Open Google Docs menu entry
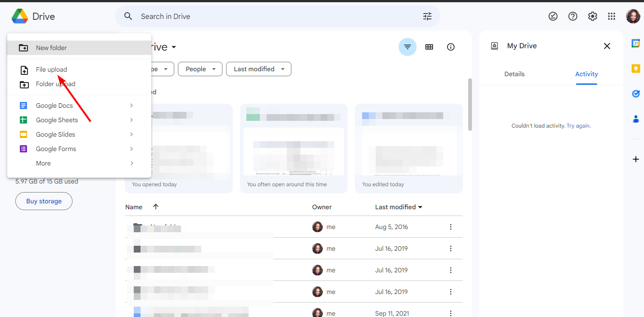This screenshot has height=317, width=644. (x=79, y=106)
